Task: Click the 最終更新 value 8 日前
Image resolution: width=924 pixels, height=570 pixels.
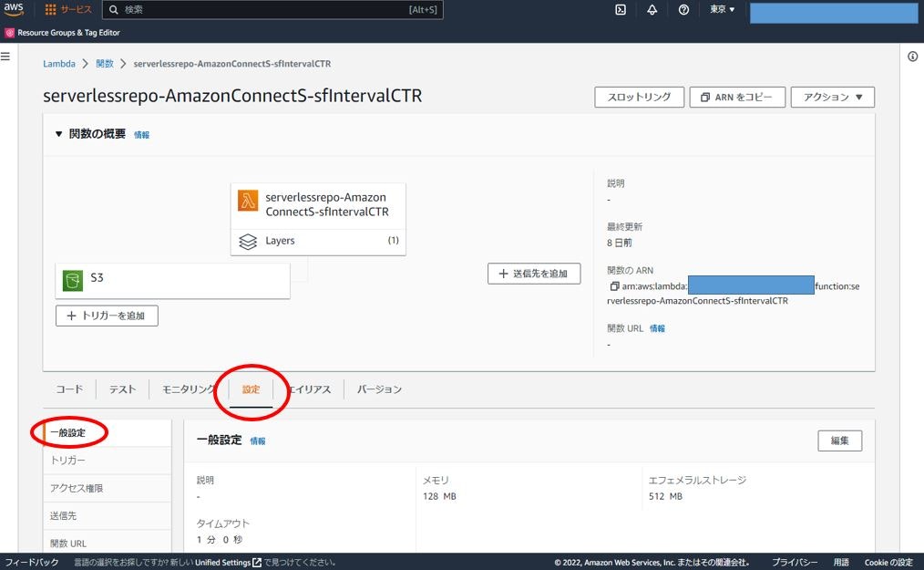Action: 620,244
